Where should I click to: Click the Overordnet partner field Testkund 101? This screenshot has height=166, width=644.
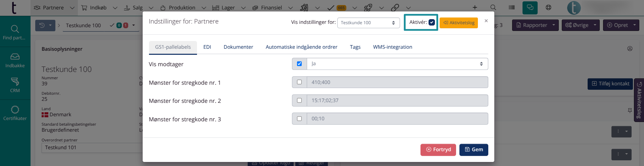(x=92, y=148)
